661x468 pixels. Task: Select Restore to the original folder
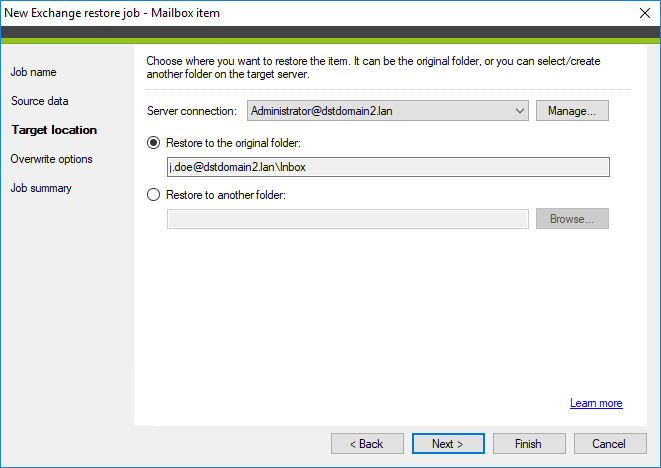coord(153,143)
